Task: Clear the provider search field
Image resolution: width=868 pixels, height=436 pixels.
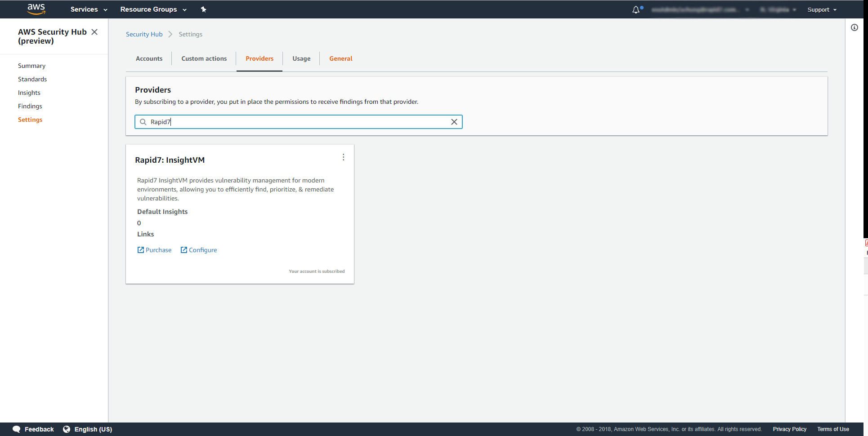Action: [x=454, y=122]
